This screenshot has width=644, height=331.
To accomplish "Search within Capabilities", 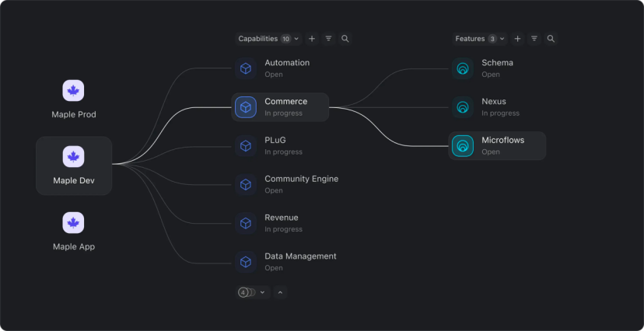I will (345, 39).
